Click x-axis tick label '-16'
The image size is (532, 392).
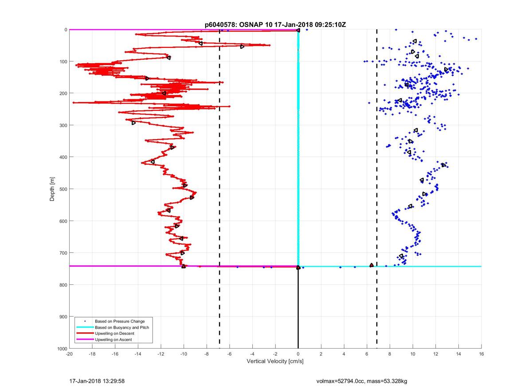click(x=115, y=354)
